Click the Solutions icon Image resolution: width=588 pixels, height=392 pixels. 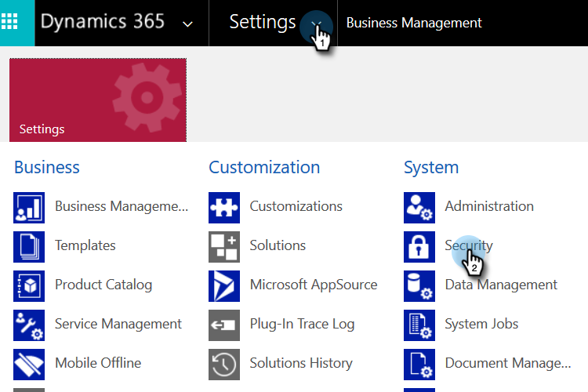[x=224, y=246]
